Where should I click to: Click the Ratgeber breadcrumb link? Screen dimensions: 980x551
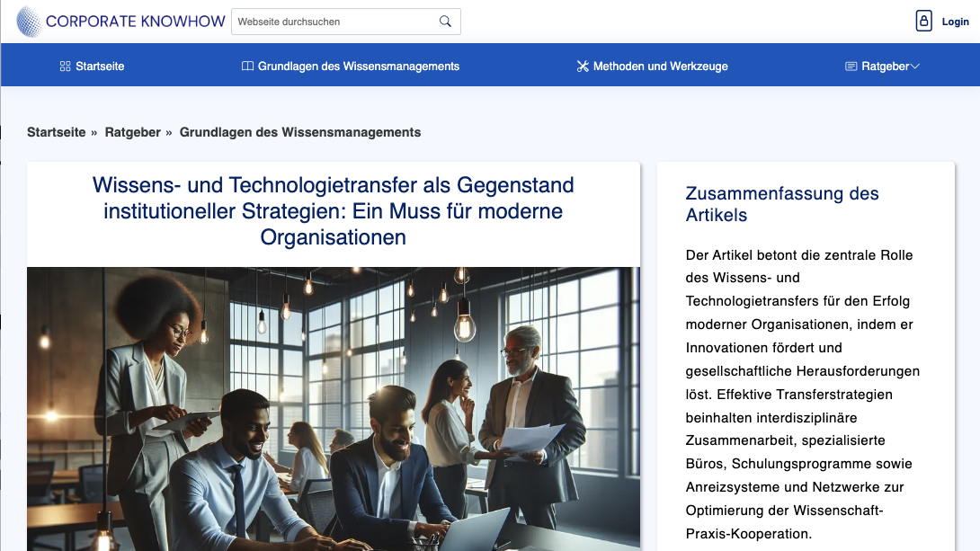[x=132, y=131]
